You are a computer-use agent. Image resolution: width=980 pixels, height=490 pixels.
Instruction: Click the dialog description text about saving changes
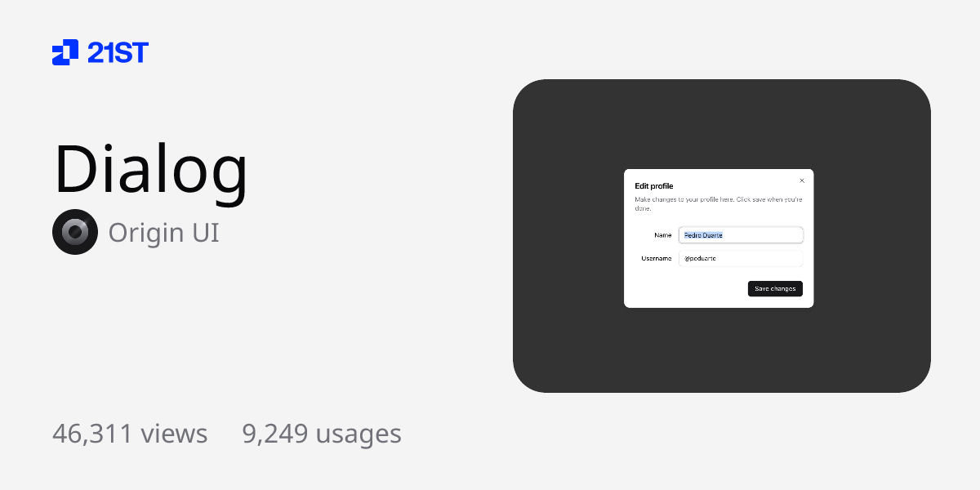coord(718,202)
